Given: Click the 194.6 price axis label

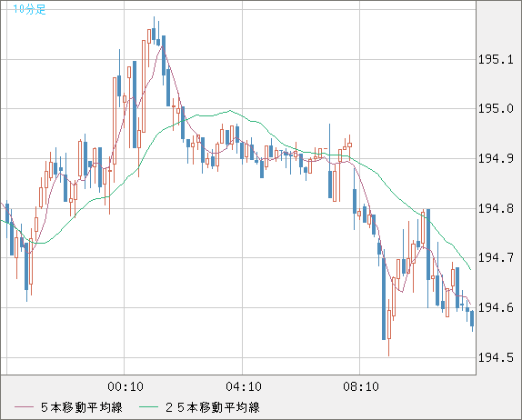Looking at the screenshot, I should tap(496, 307).
